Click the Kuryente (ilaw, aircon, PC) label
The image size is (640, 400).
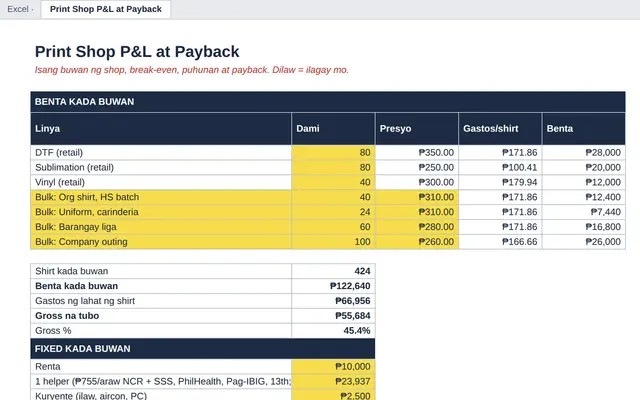click(x=161, y=395)
